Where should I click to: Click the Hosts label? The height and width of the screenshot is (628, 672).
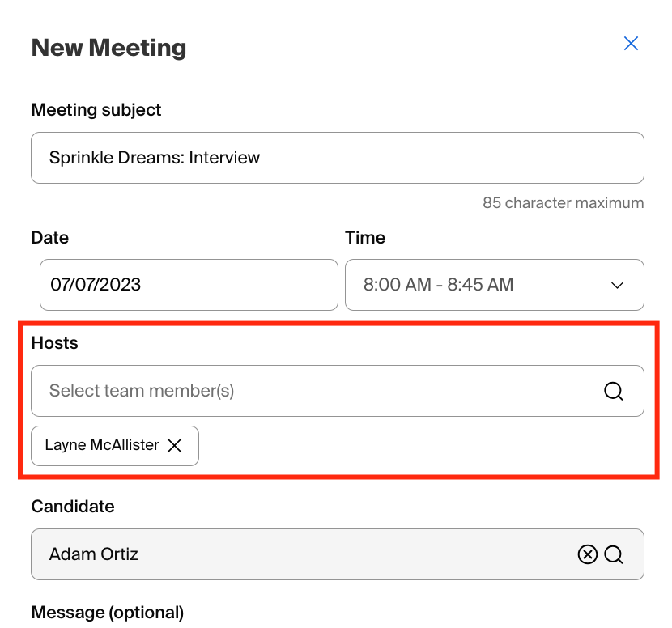coord(54,343)
